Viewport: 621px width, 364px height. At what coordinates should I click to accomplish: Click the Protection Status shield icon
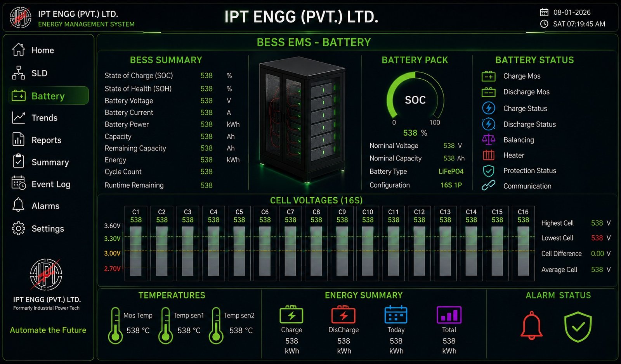tap(488, 171)
